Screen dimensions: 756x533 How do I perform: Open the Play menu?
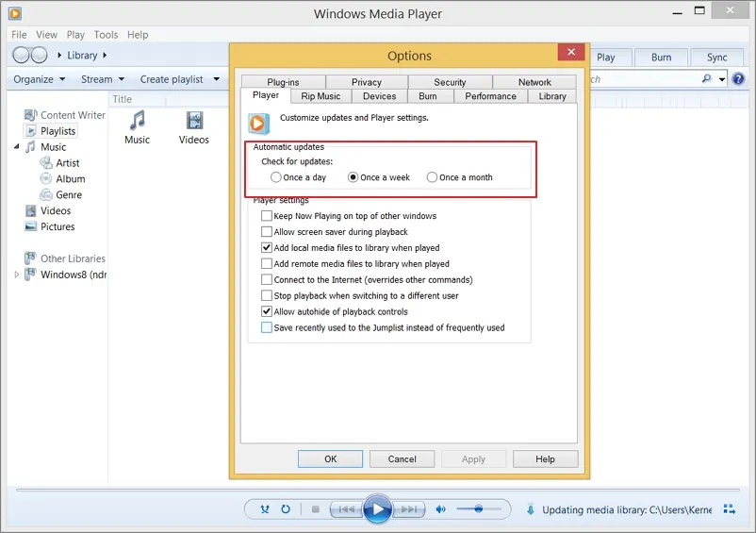click(x=75, y=35)
